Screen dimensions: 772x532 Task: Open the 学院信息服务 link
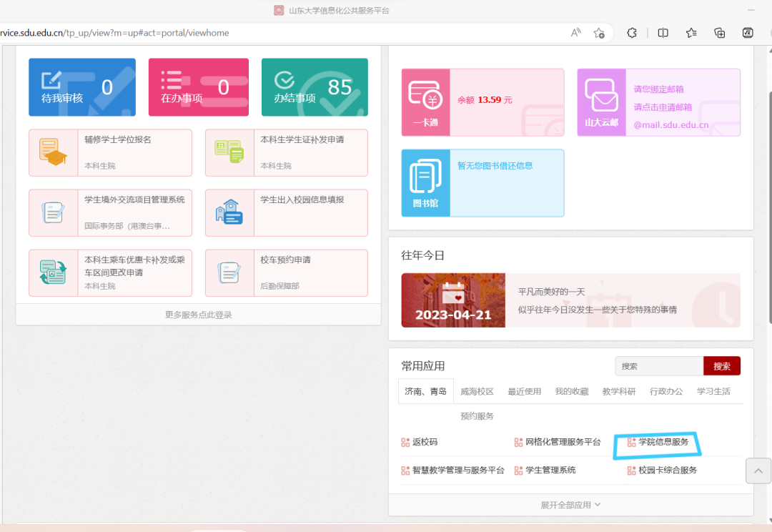(x=663, y=442)
